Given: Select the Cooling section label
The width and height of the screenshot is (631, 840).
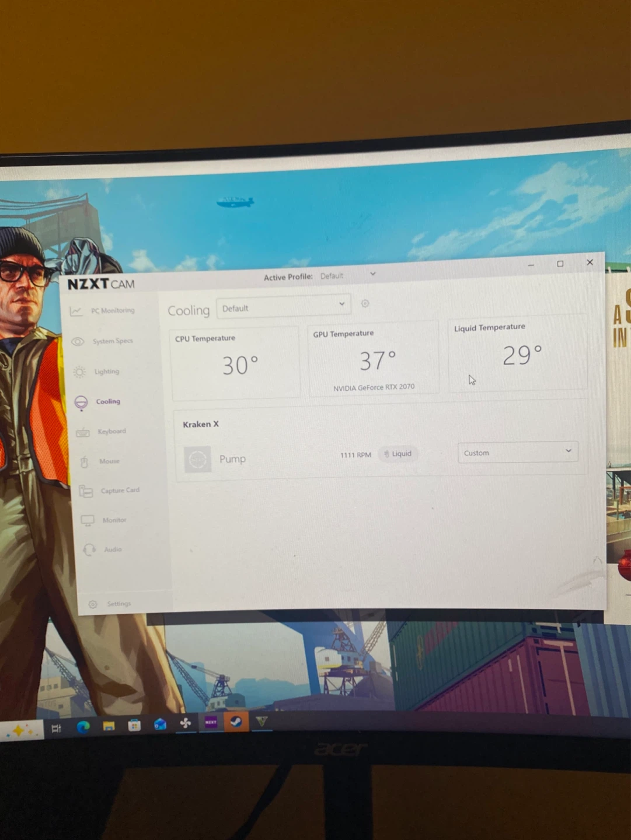Looking at the screenshot, I should (x=108, y=401).
